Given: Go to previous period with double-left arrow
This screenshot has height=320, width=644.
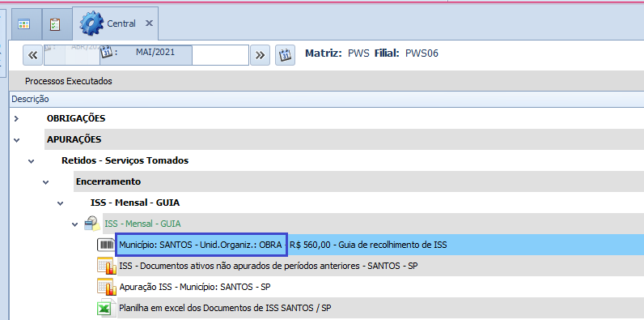Looking at the screenshot, I should click(x=33, y=55).
